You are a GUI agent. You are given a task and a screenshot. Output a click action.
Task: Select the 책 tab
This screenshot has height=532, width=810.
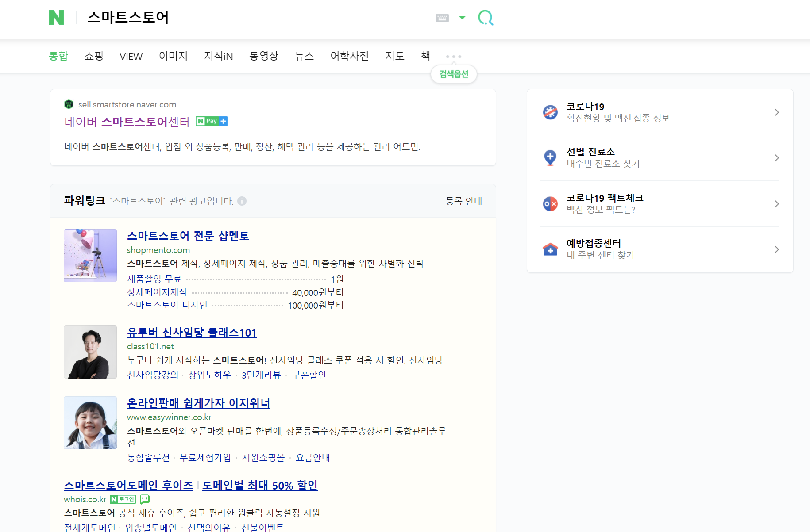click(x=425, y=56)
